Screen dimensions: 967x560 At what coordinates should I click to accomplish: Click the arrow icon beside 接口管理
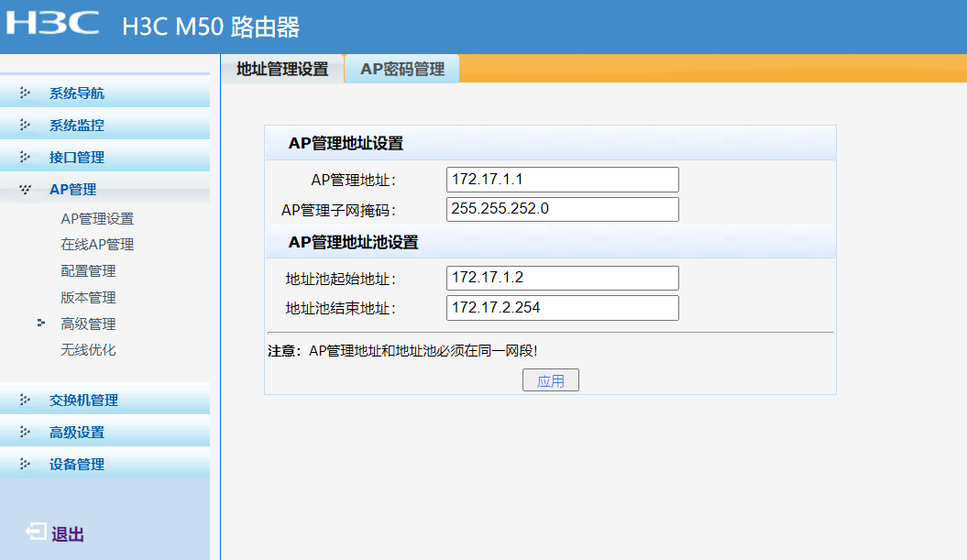(x=25, y=158)
